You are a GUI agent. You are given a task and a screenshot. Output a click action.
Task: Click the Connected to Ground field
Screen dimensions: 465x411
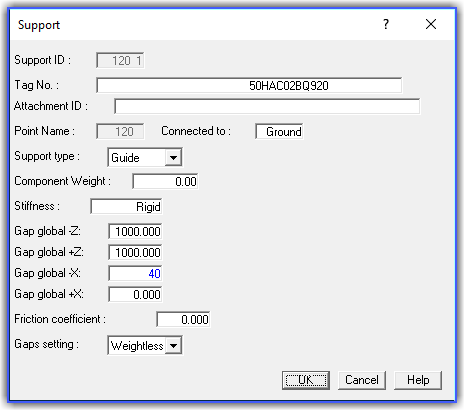tap(279, 131)
